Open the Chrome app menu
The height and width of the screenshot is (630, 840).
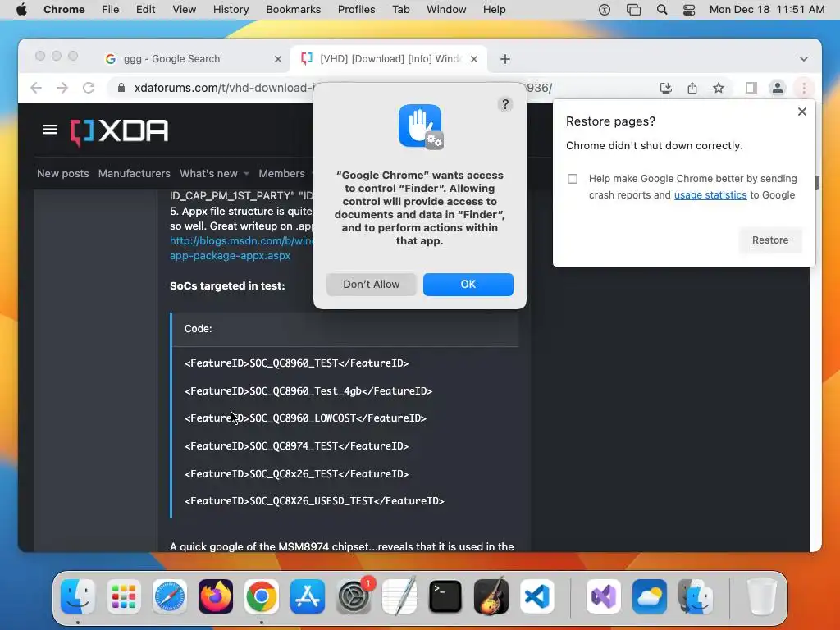tap(64, 10)
